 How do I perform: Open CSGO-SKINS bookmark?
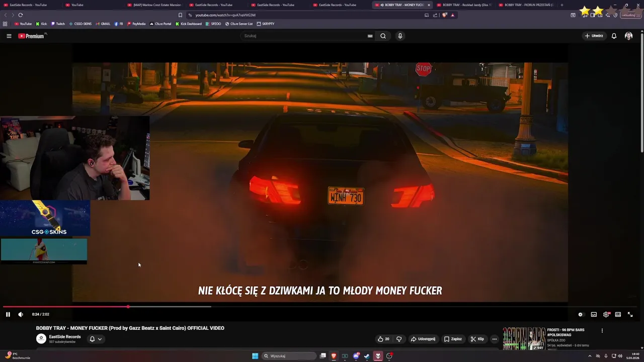(x=80, y=24)
